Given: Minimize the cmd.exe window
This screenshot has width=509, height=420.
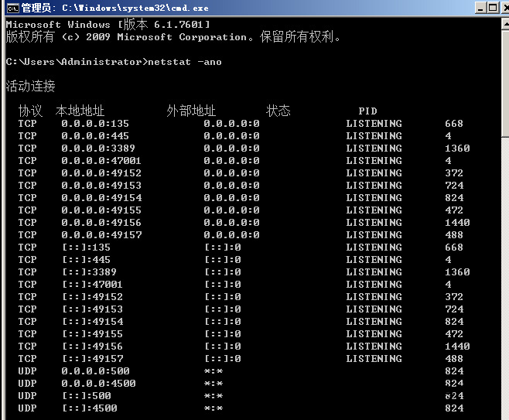Looking at the screenshot, I should click(480, 8).
